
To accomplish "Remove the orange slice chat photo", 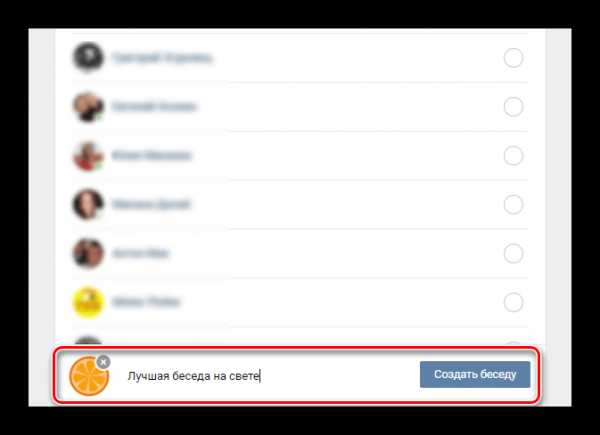I will pos(103,362).
